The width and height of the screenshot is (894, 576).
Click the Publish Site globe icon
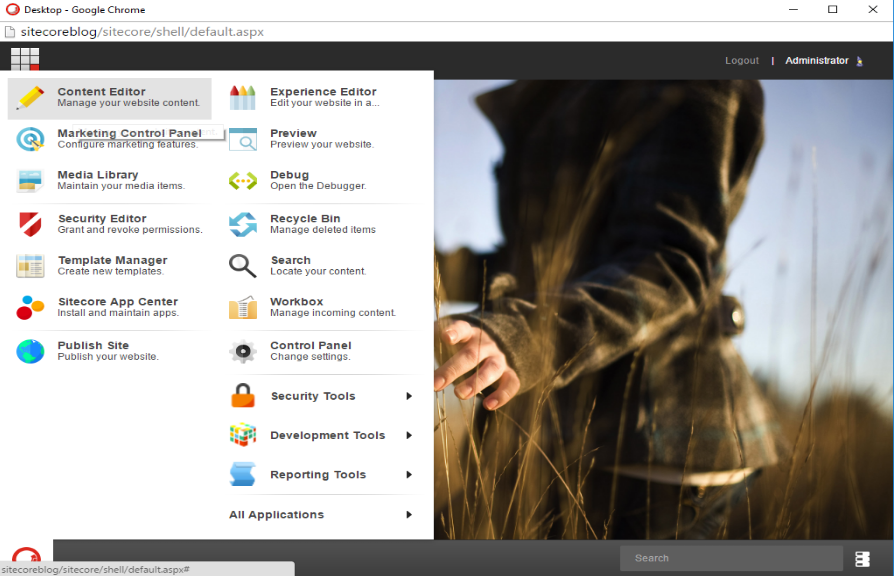pos(30,351)
